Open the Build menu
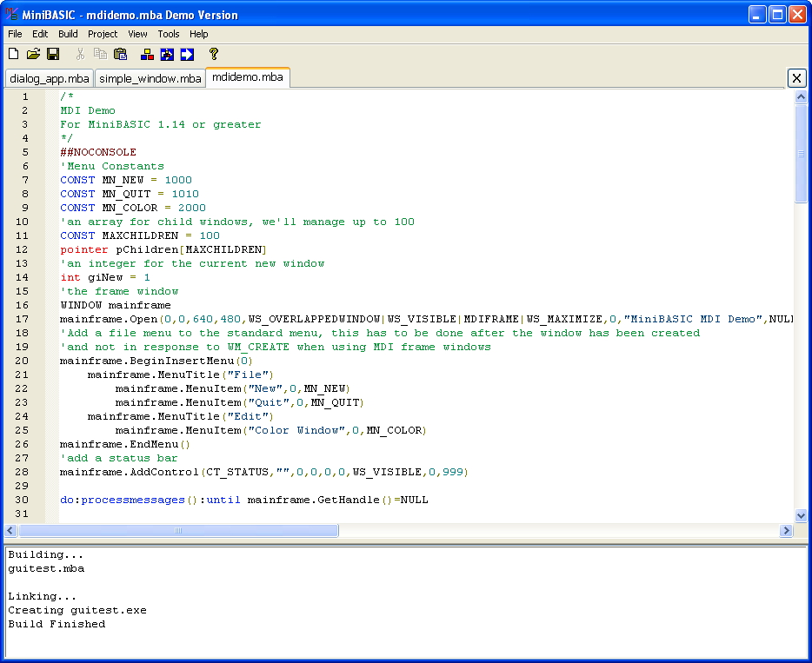 pos(68,34)
